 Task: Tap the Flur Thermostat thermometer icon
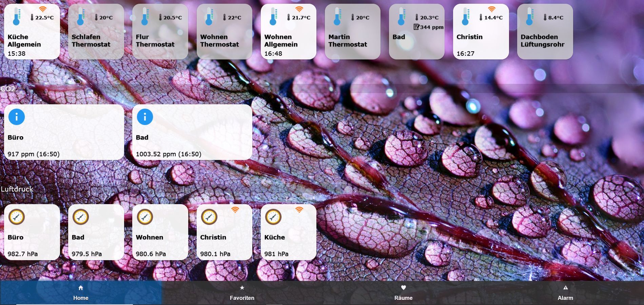pyautogui.click(x=145, y=17)
